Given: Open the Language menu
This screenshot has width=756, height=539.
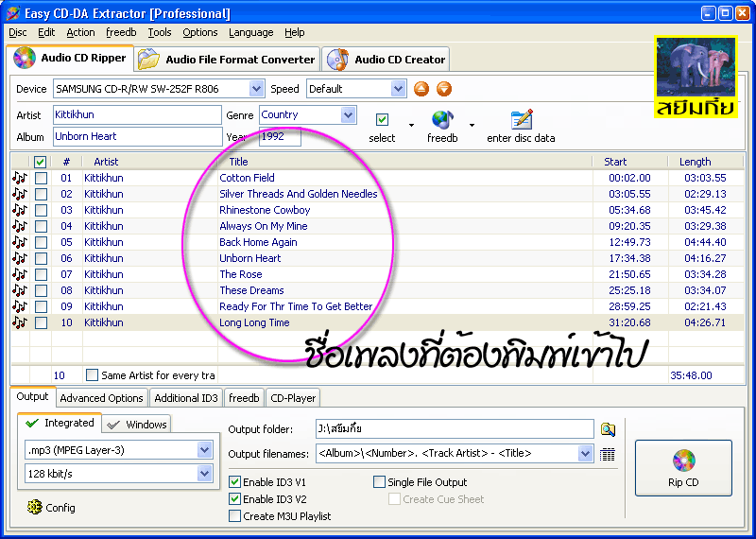Looking at the screenshot, I should 251,32.
